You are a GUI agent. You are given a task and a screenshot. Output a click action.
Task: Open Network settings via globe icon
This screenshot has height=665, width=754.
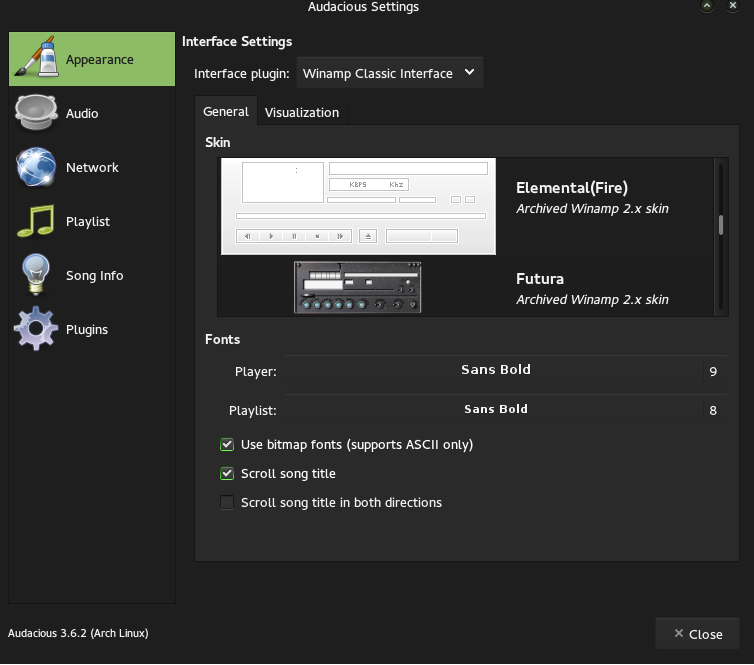coord(36,167)
